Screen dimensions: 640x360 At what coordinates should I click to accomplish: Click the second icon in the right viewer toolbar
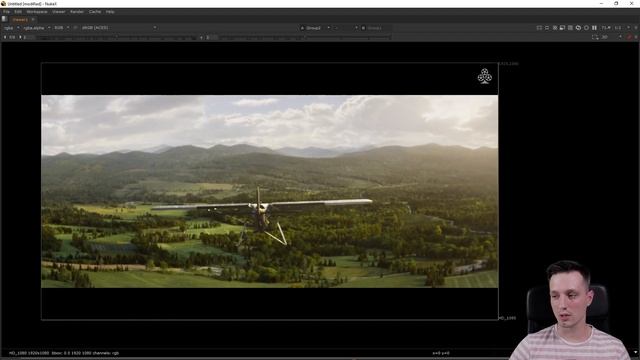[547, 28]
